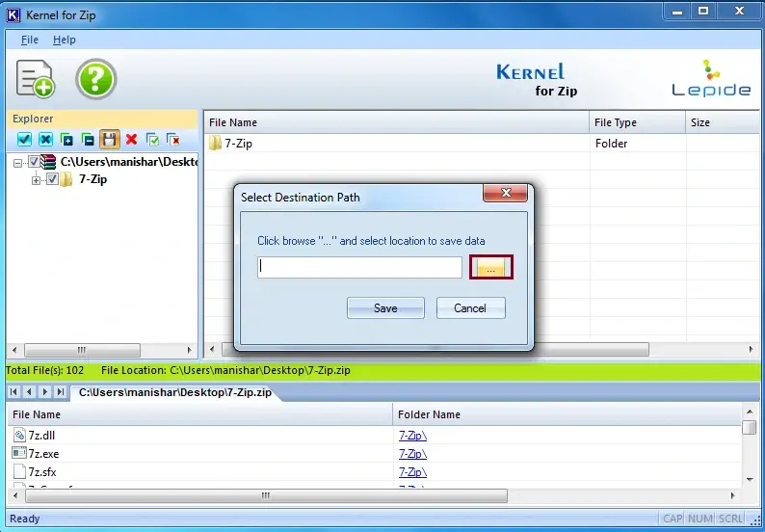Click the blue check-all Explorer icon
765x532 pixels.
point(24,140)
